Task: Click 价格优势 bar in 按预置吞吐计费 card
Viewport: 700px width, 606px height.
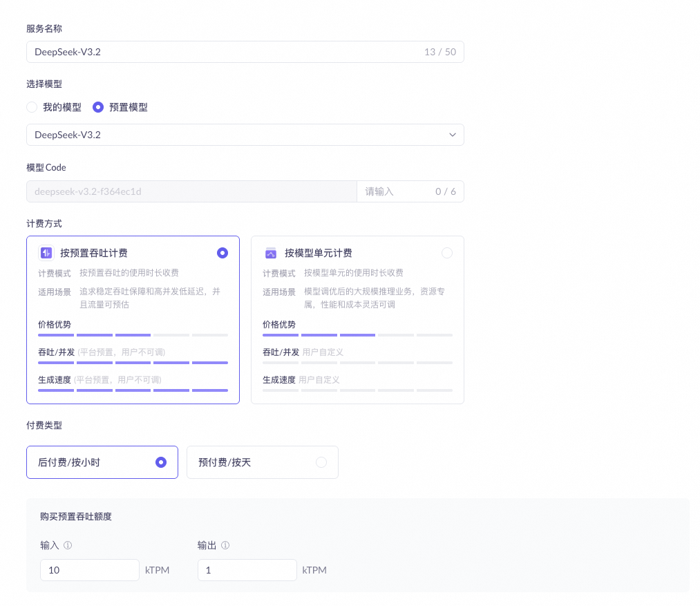Action: (x=133, y=335)
